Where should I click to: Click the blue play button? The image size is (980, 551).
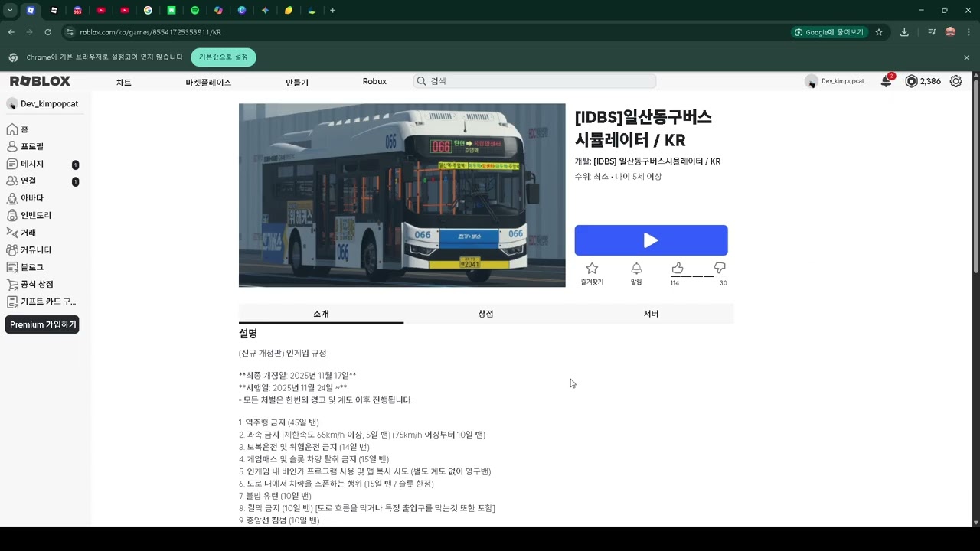[651, 240]
